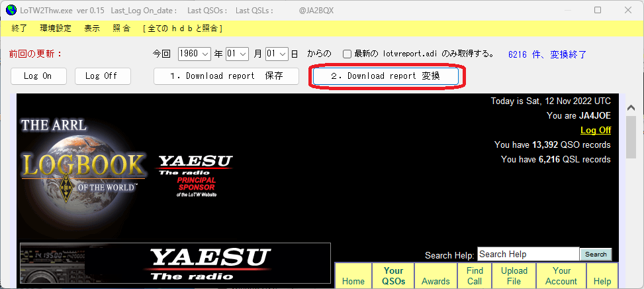Enable the 最新の lotwreport.adi のみ取得する checkbox

pyautogui.click(x=347, y=54)
